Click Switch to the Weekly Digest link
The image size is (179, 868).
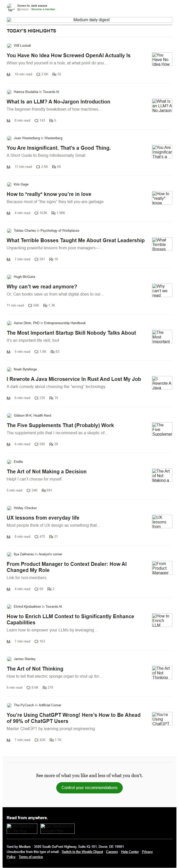(82, 851)
